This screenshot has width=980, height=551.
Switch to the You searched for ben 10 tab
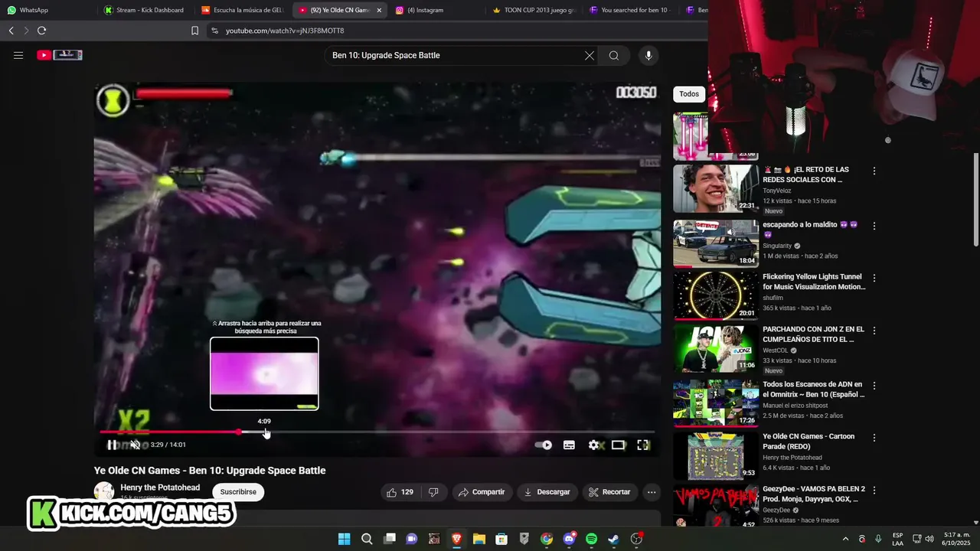630,10
